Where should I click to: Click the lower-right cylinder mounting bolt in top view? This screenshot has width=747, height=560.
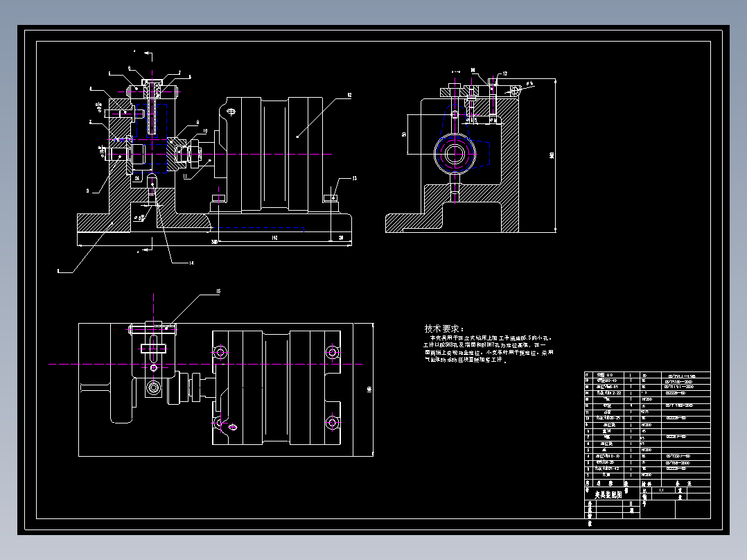point(333,422)
